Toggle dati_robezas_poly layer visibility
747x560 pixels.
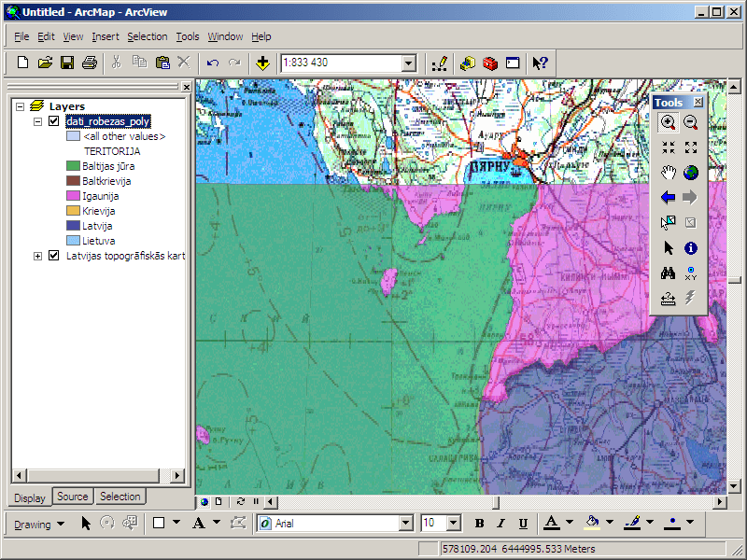click(54, 121)
